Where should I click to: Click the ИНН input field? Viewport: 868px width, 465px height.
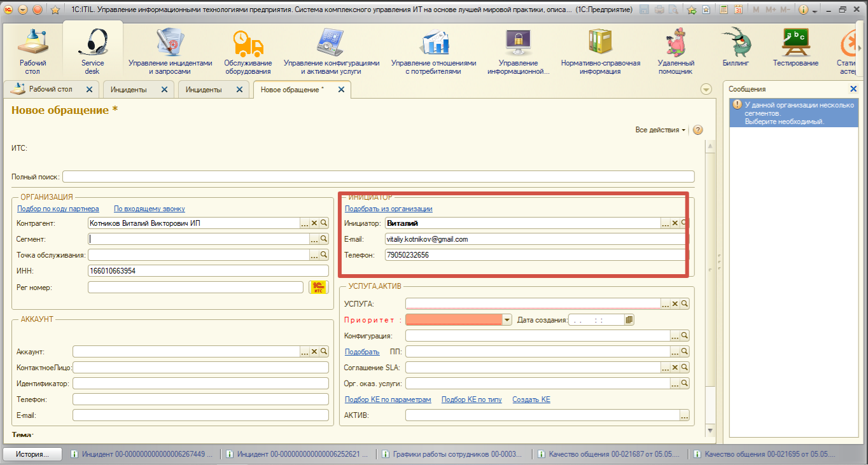[208, 270]
